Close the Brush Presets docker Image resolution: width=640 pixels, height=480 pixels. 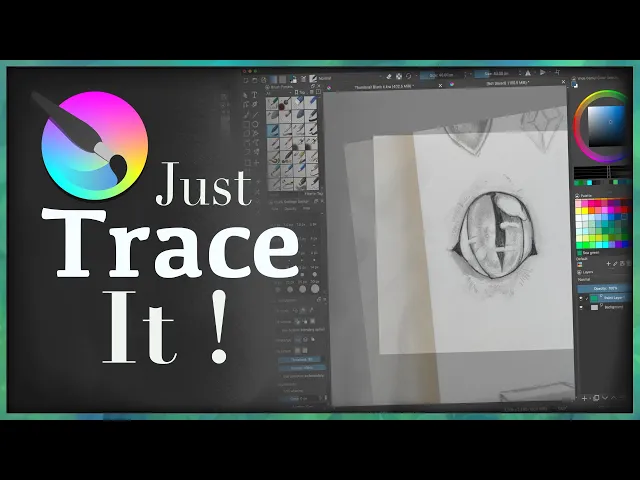(x=318, y=86)
